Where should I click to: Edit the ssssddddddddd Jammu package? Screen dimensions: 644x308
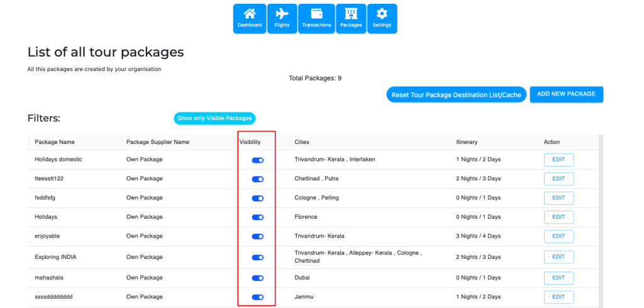tap(558, 297)
